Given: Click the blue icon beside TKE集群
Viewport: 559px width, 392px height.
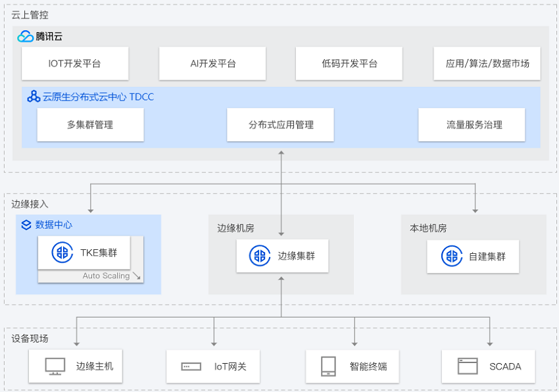Looking at the screenshot, I should click(62, 253).
